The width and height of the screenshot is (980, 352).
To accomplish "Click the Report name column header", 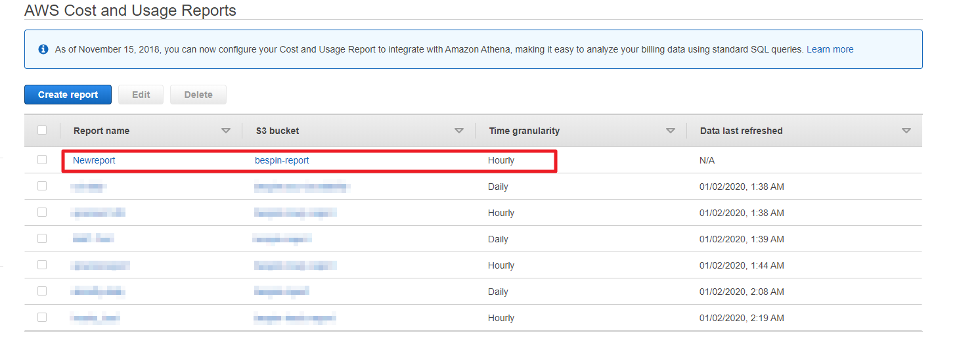I will pyautogui.click(x=101, y=131).
